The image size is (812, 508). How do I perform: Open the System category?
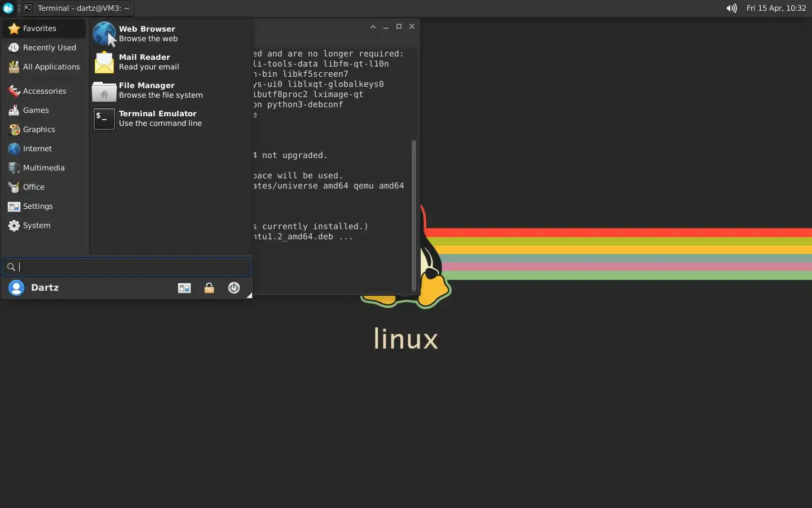[x=44, y=225]
